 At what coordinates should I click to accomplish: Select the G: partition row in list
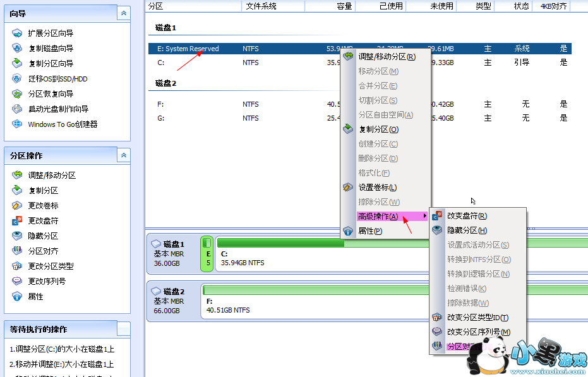[x=360, y=118]
